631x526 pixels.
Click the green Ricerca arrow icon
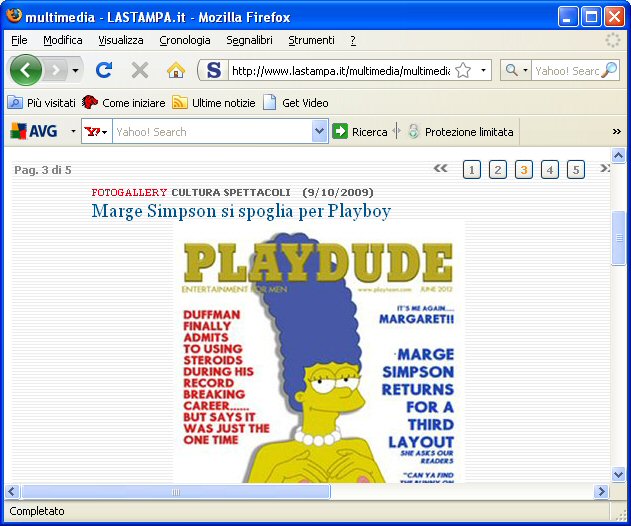click(x=340, y=131)
